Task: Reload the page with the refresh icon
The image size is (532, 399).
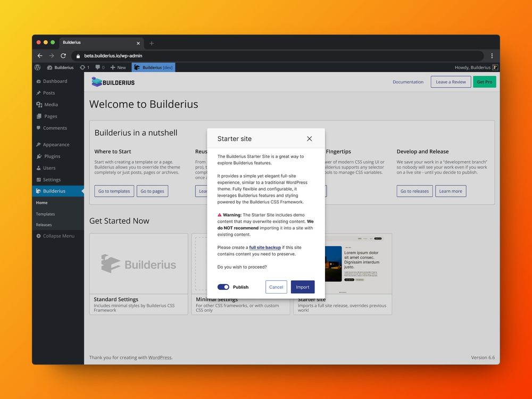Action: click(63, 56)
